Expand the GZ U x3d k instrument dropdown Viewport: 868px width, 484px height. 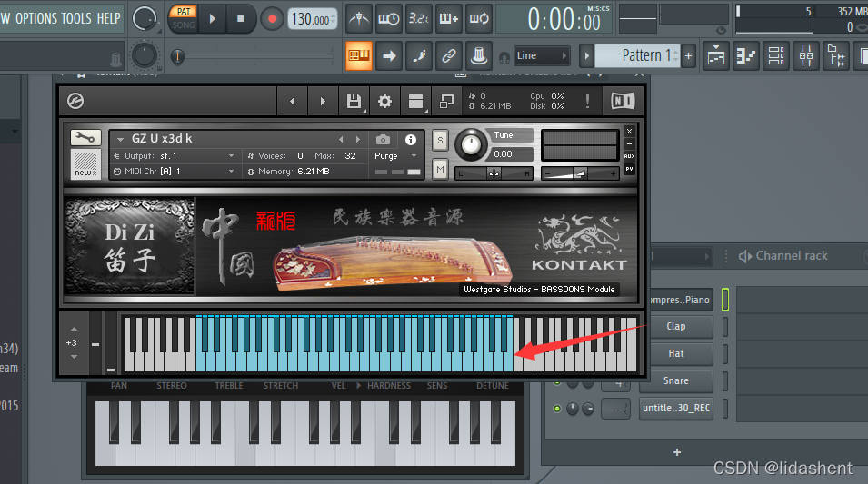(x=120, y=140)
